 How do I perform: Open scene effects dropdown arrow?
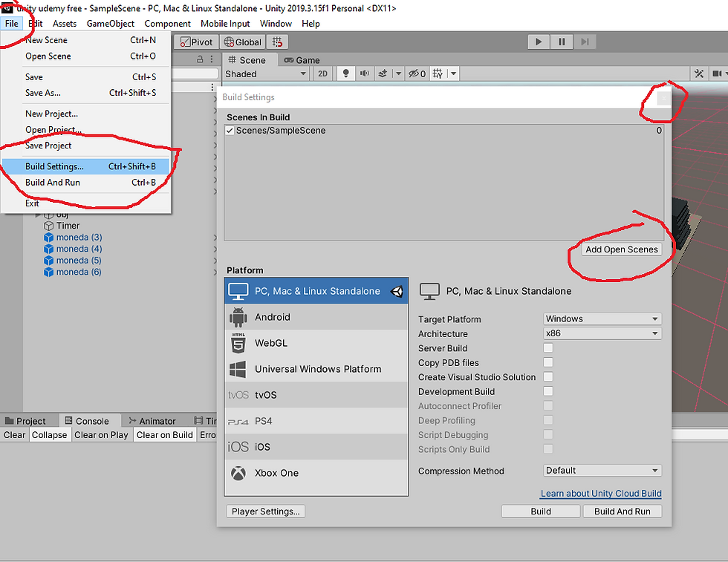pos(398,73)
